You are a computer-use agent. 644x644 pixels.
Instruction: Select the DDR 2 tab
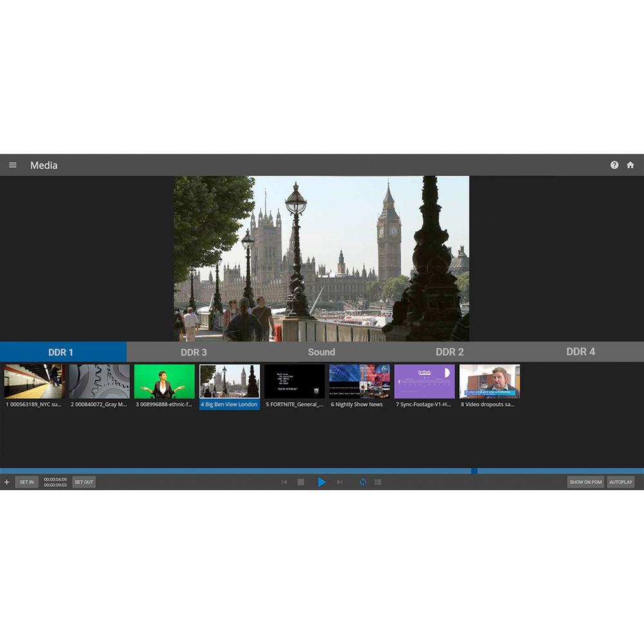point(449,352)
